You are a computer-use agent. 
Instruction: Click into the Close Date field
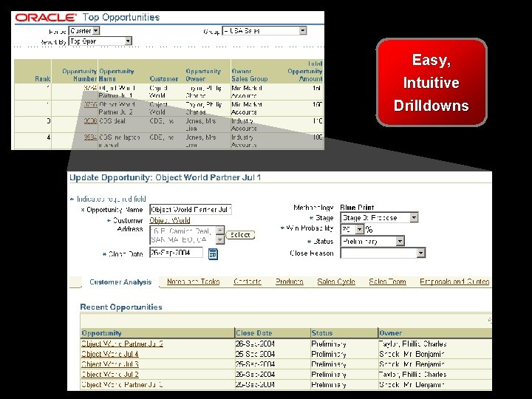tap(176, 253)
